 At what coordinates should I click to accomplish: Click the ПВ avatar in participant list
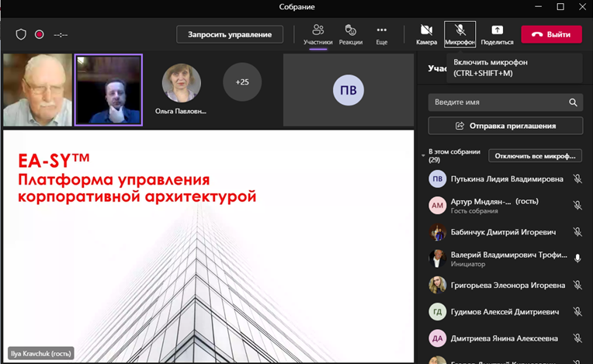pyautogui.click(x=438, y=179)
